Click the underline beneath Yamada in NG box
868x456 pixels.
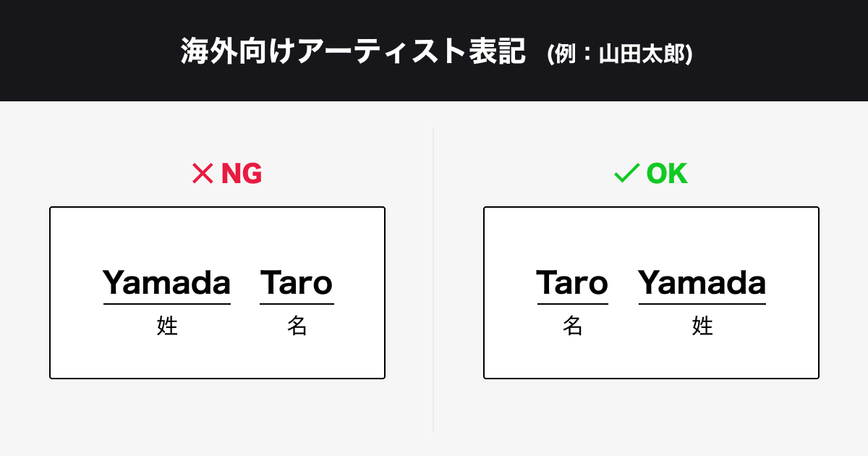[167, 304]
